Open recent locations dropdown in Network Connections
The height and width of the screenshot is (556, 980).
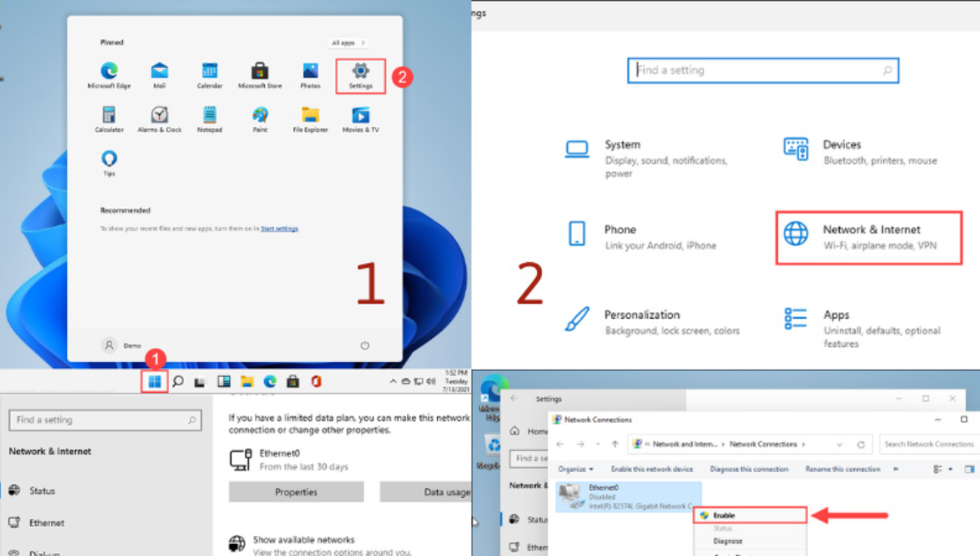coord(598,444)
